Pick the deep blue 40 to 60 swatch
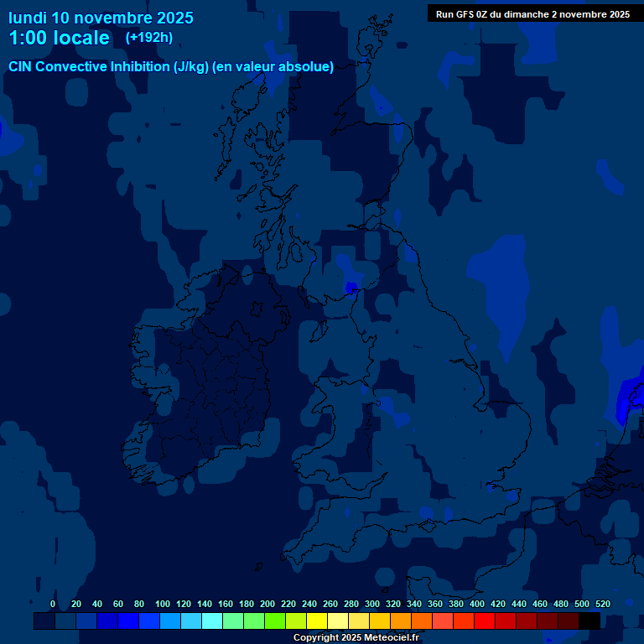The image size is (644, 644). coord(107,621)
